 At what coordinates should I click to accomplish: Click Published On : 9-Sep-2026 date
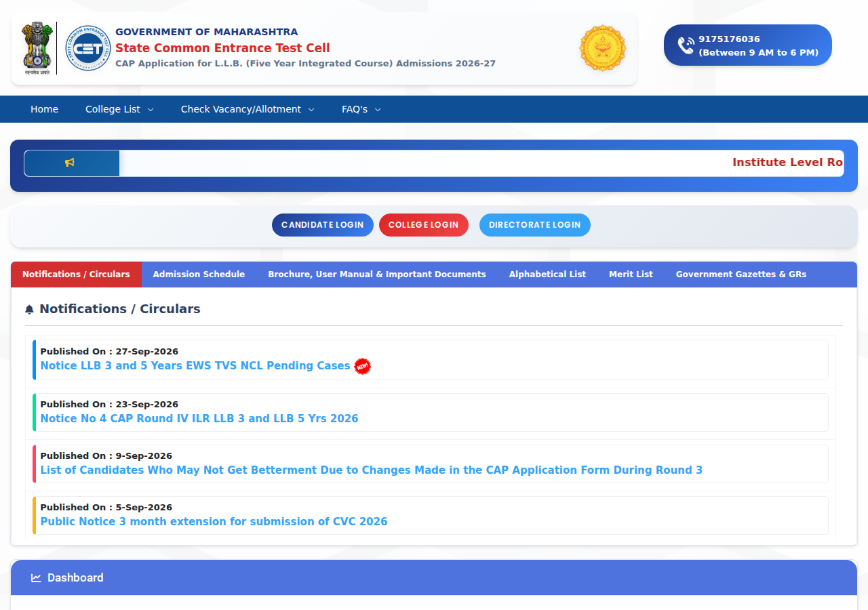coord(106,456)
